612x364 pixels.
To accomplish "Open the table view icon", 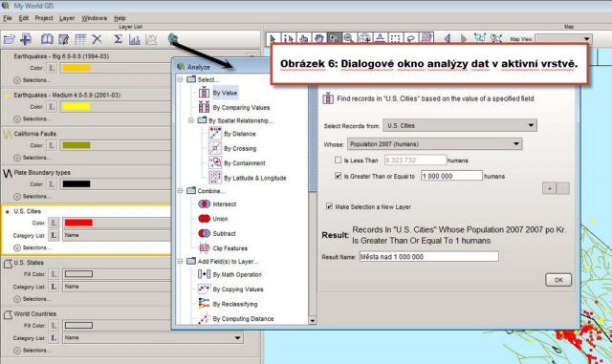I will 80,39.
